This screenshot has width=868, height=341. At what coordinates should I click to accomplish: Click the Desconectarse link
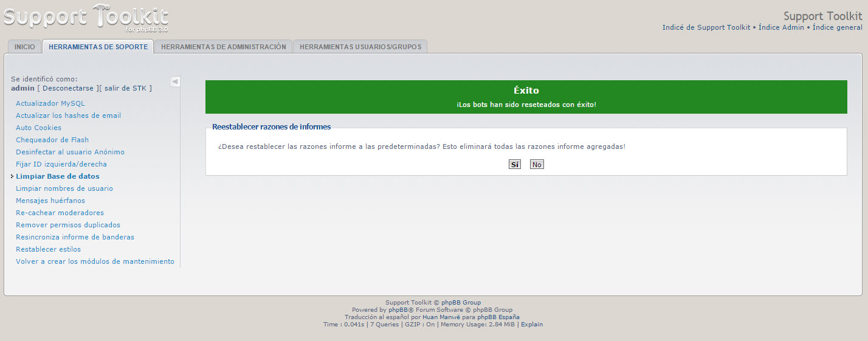(69, 88)
